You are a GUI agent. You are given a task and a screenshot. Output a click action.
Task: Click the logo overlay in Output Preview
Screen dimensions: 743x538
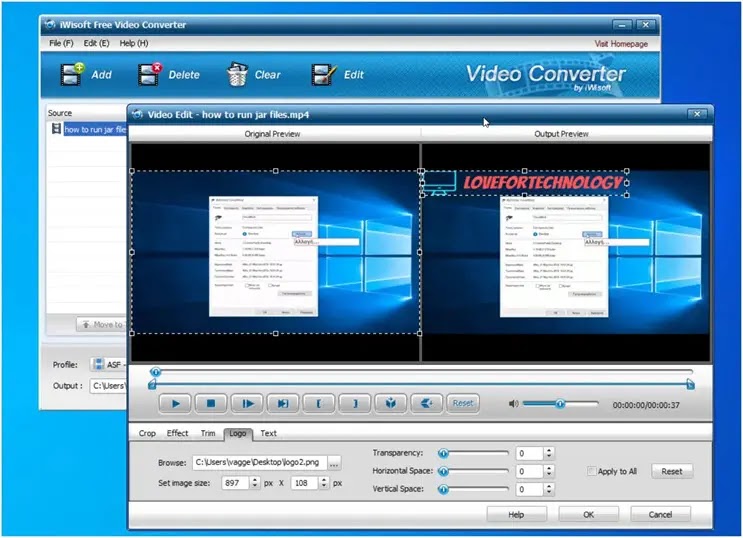click(524, 183)
